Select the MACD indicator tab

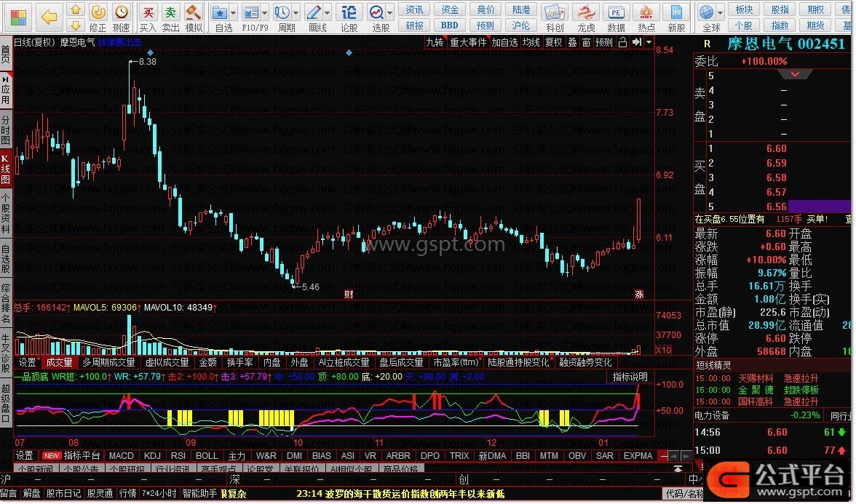click(x=121, y=455)
